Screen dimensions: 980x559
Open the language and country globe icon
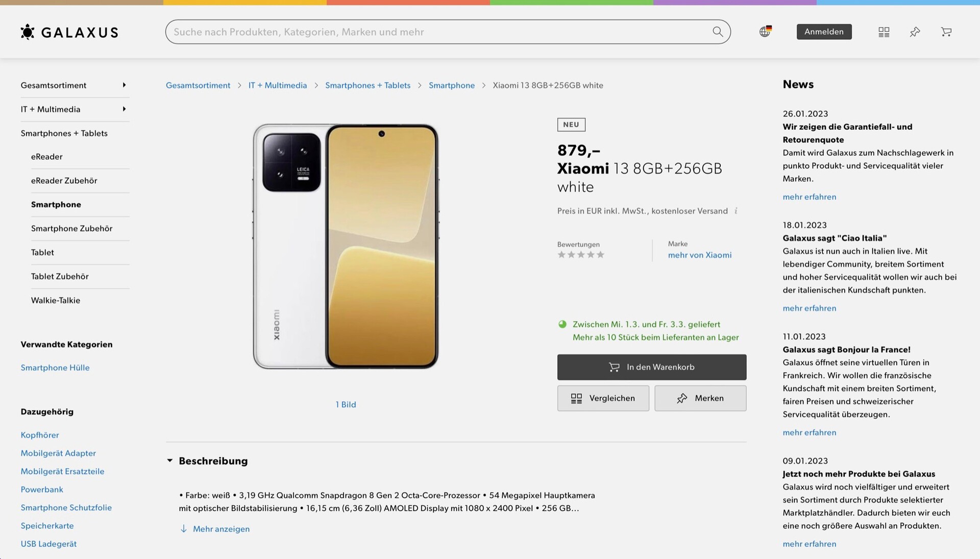pyautogui.click(x=765, y=32)
